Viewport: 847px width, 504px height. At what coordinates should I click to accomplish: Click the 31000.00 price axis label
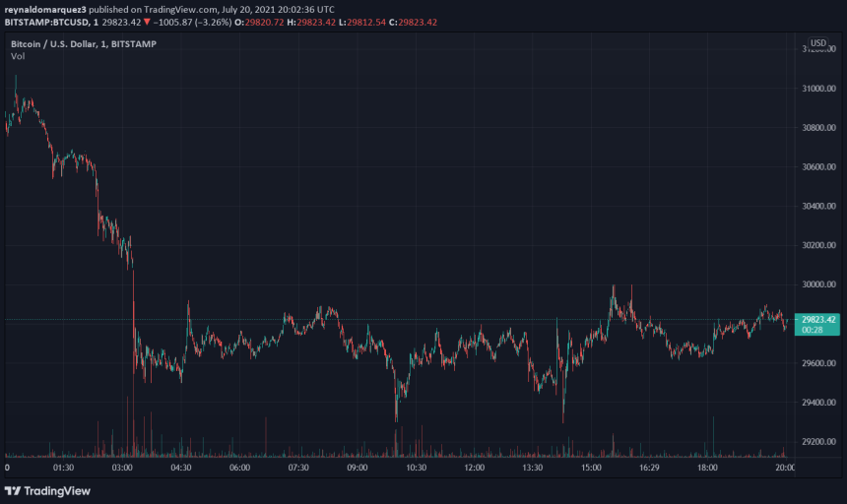[x=819, y=89]
